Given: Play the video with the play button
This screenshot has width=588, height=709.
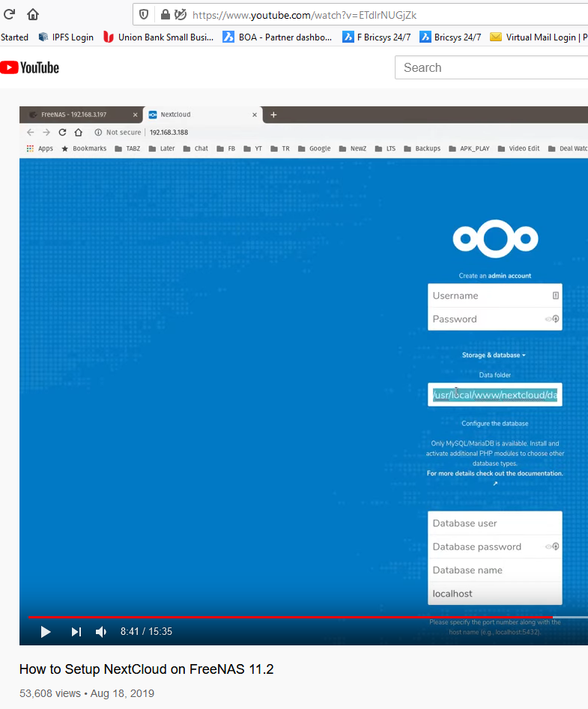Looking at the screenshot, I should [45, 632].
